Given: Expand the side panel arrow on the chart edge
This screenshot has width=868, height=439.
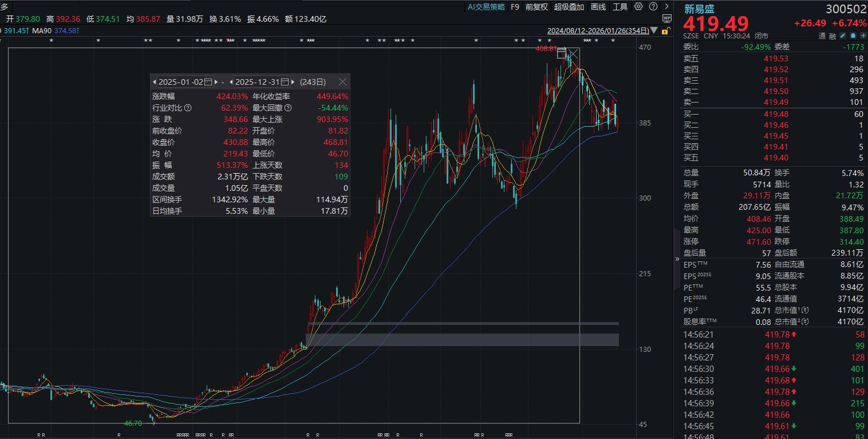Looking at the screenshot, I should point(677,258).
